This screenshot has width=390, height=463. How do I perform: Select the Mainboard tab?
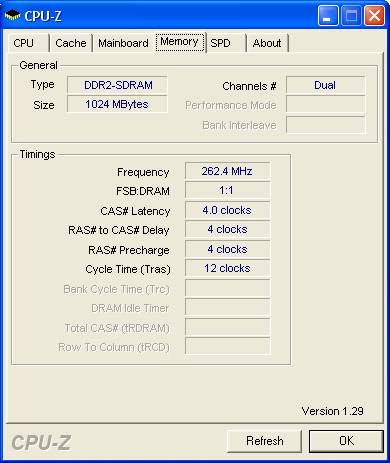123,43
